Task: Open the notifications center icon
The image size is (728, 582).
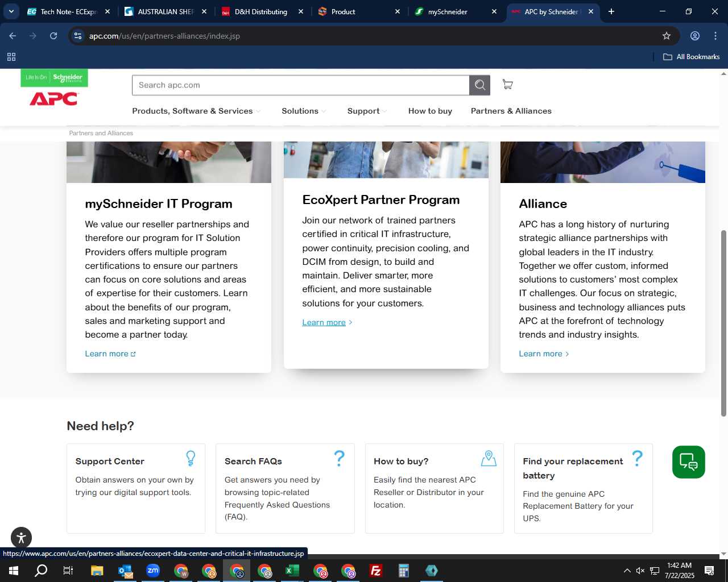Action: pos(709,571)
